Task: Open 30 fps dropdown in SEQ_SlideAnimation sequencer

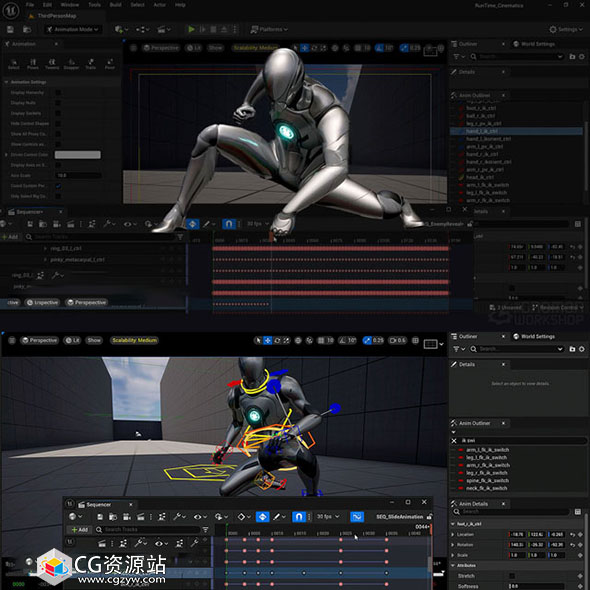Action: coord(328,517)
